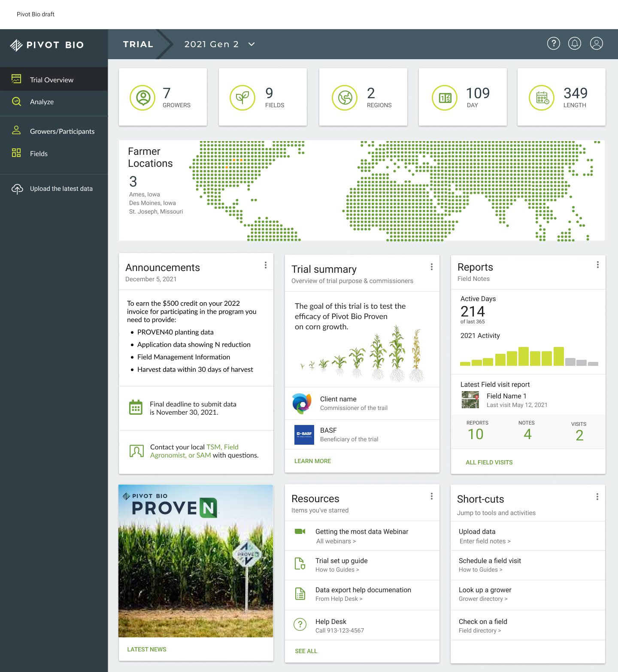Screen dimensions: 618x672
Task: Click the VISITS count 2
Action: pyautogui.click(x=579, y=435)
